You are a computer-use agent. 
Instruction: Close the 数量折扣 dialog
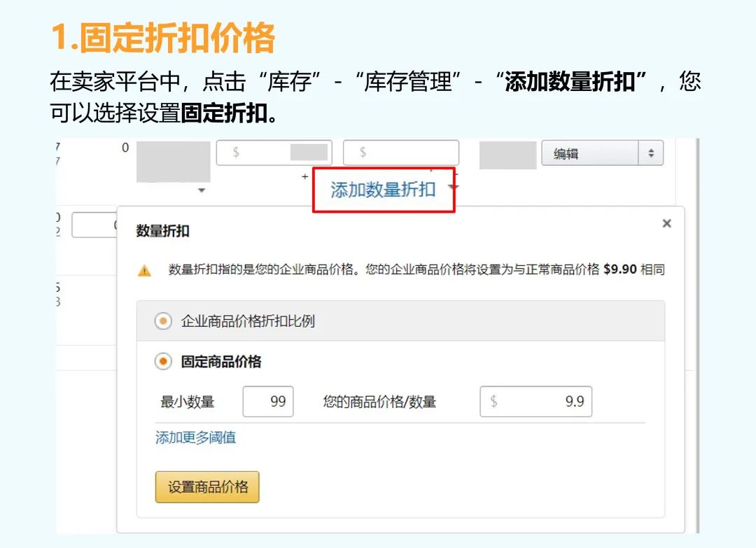666,223
